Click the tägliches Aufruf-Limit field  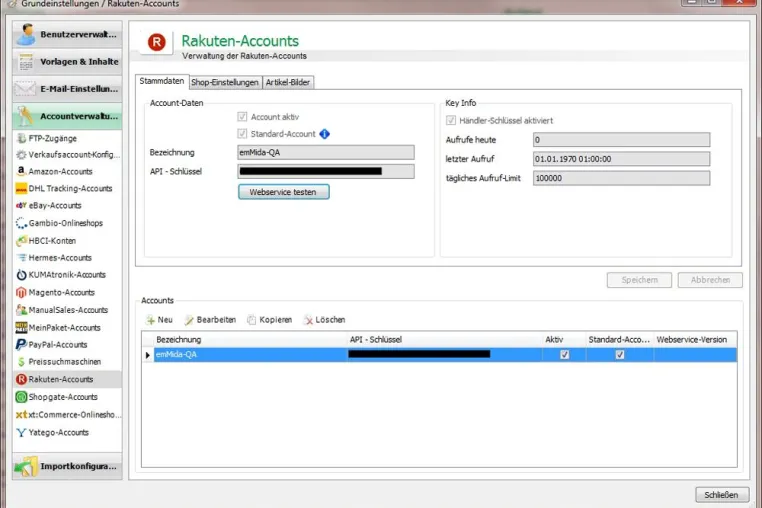pos(621,178)
